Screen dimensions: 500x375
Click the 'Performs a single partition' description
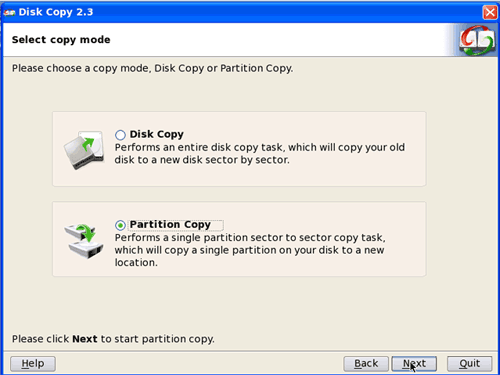(x=250, y=250)
